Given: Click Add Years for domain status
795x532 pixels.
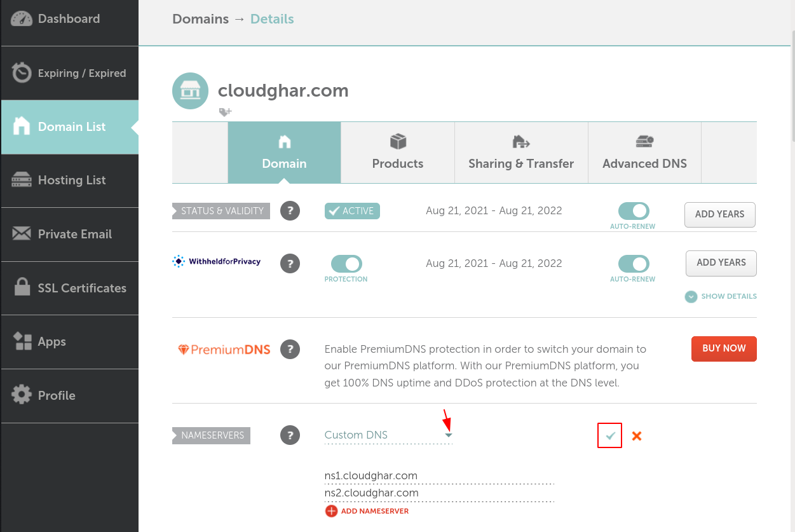Looking at the screenshot, I should coord(719,215).
